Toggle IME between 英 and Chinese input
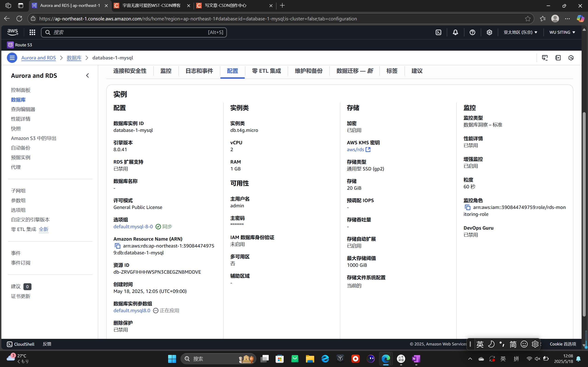The width and height of the screenshot is (588, 367). [x=480, y=344]
